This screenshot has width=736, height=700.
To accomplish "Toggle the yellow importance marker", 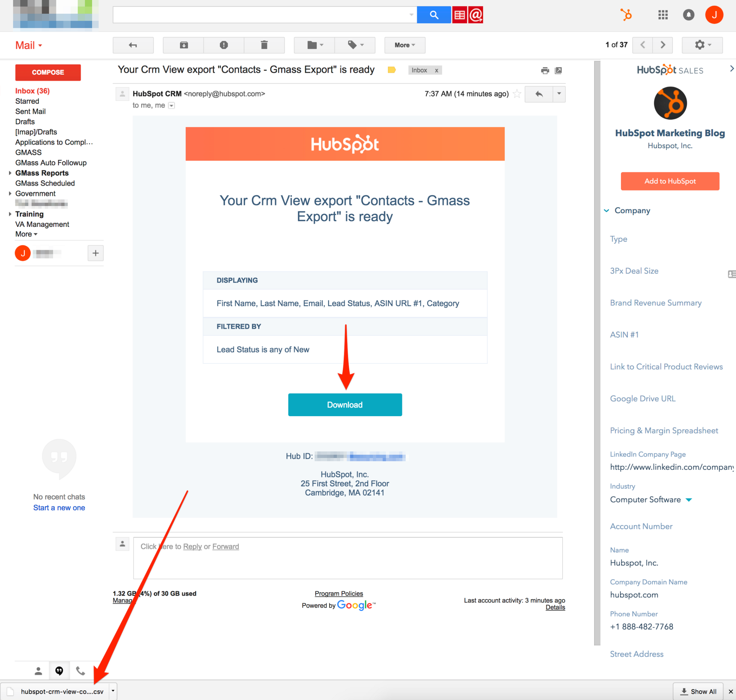I will pos(392,70).
